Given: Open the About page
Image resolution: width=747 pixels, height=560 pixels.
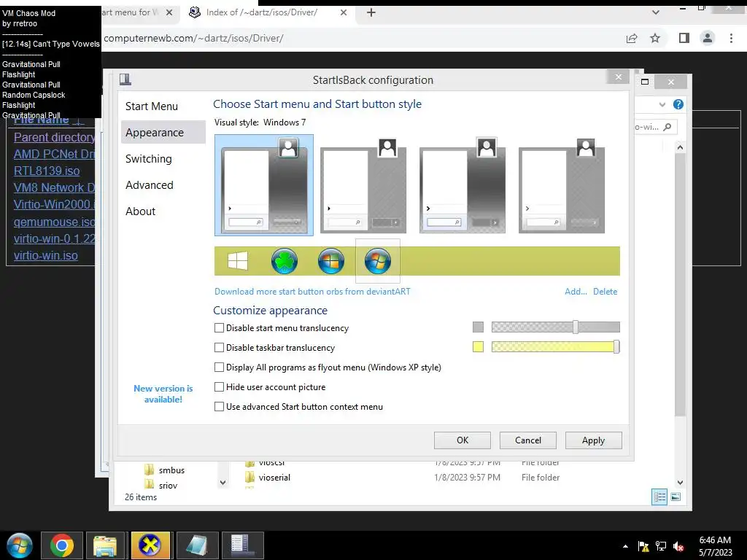Looking at the screenshot, I should (x=141, y=211).
